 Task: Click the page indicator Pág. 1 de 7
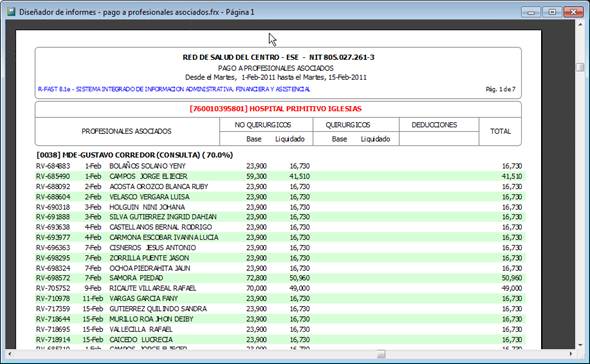[500, 89]
